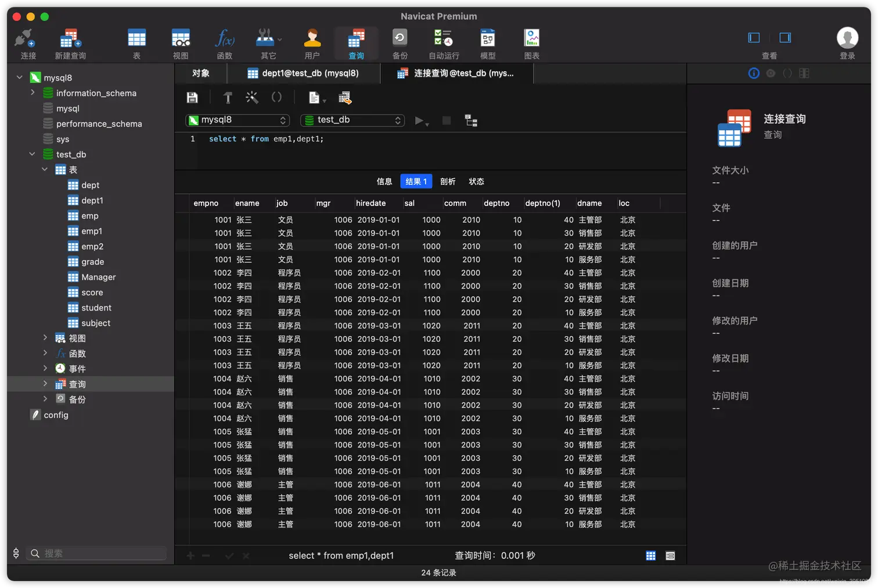Switch to the 连接查询@test_db tab
878x588 pixels.
456,73
